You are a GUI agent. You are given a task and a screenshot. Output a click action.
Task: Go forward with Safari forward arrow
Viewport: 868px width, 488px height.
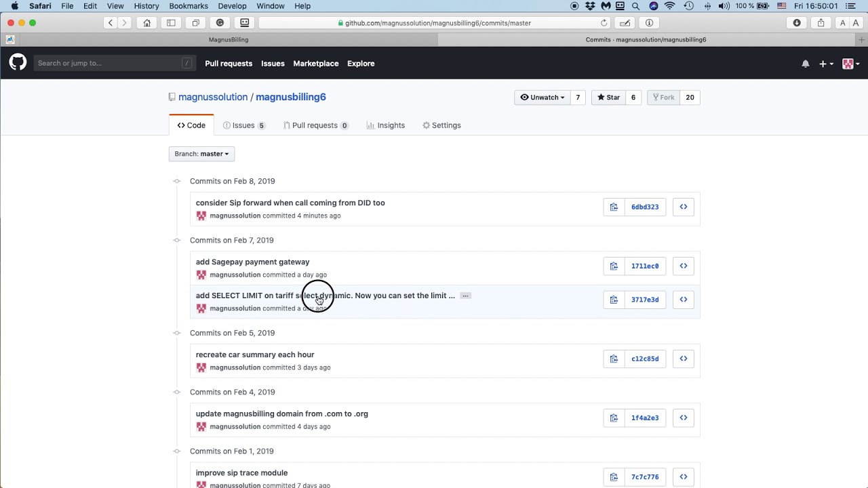pyautogui.click(x=123, y=22)
